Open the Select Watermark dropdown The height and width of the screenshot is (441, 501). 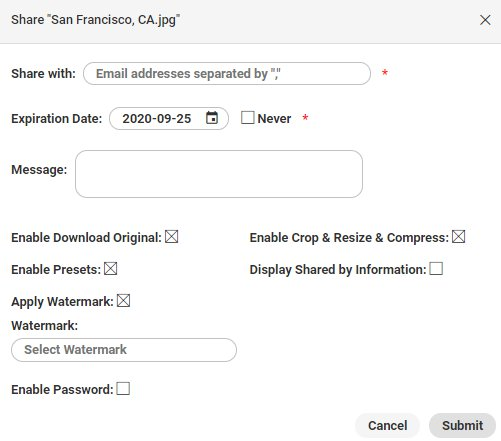pos(124,350)
